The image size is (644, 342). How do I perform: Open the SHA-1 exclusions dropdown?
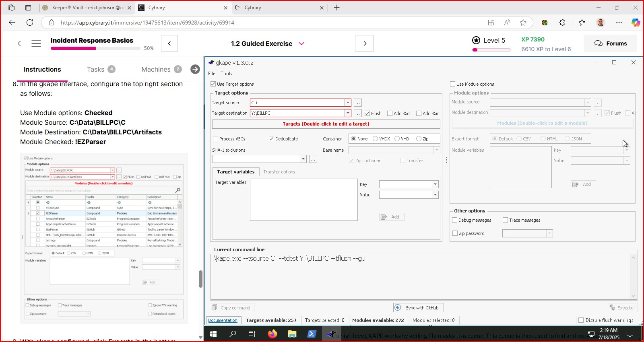pos(303,159)
